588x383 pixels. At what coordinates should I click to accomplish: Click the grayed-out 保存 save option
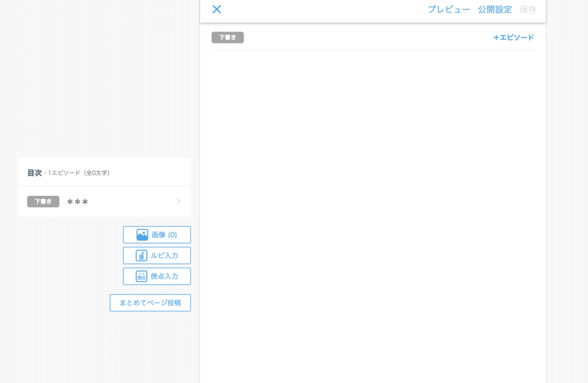pos(529,9)
